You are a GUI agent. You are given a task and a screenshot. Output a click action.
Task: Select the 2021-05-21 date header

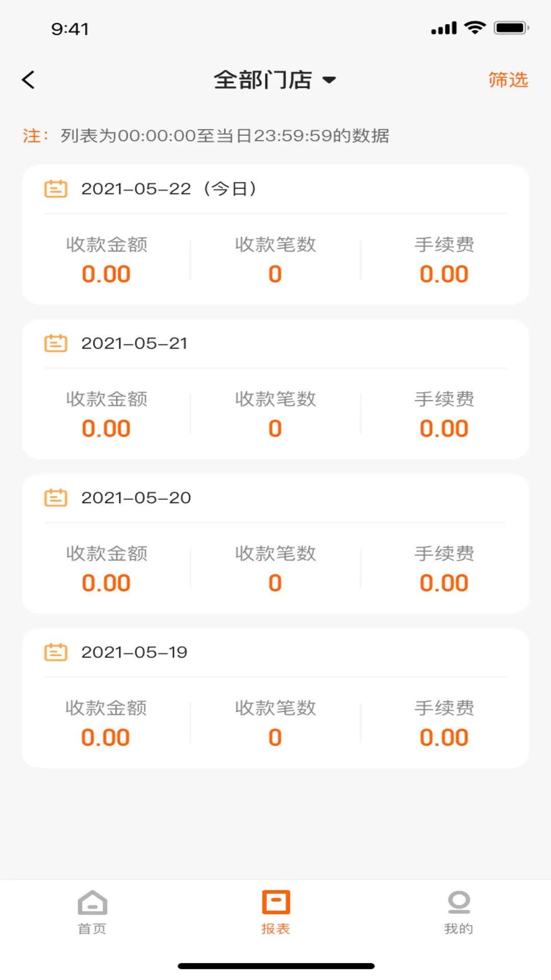pos(134,344)
